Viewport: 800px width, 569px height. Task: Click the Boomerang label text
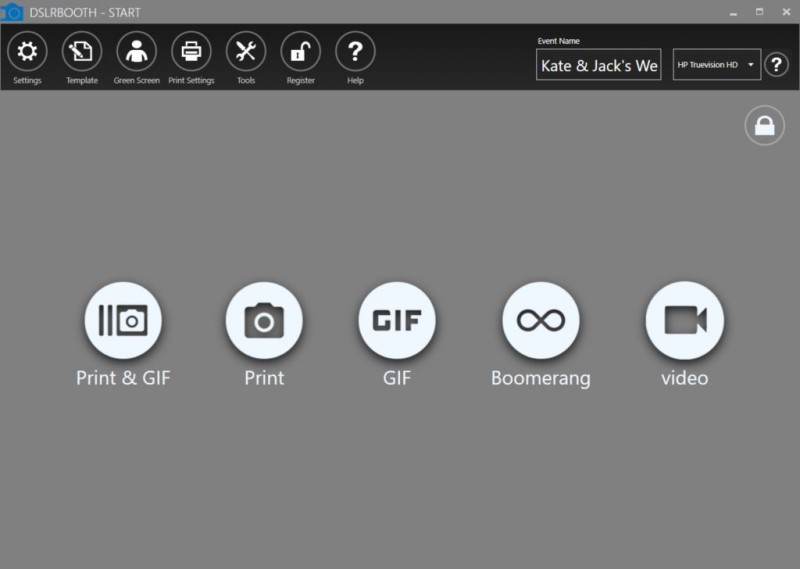coord(541,378)
